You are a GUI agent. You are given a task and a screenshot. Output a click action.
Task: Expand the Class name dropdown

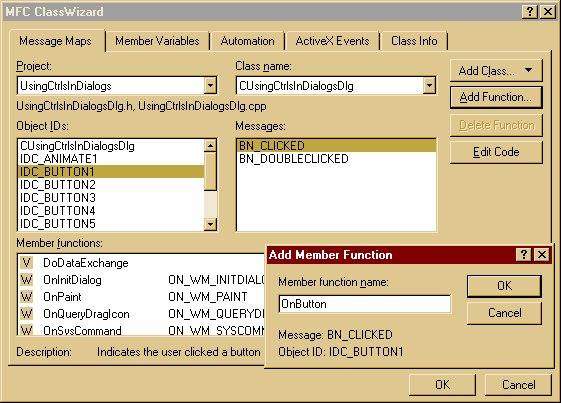coord(429,86)
